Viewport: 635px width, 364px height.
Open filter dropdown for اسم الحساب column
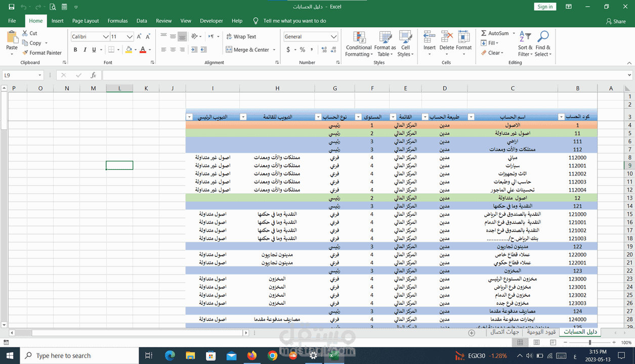(x=471, y=117)
